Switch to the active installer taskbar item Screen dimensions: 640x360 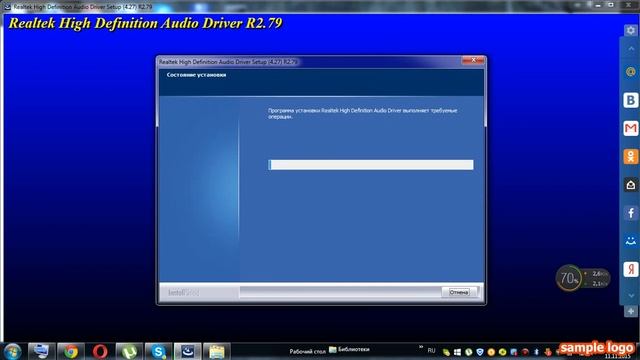[188, 351]
